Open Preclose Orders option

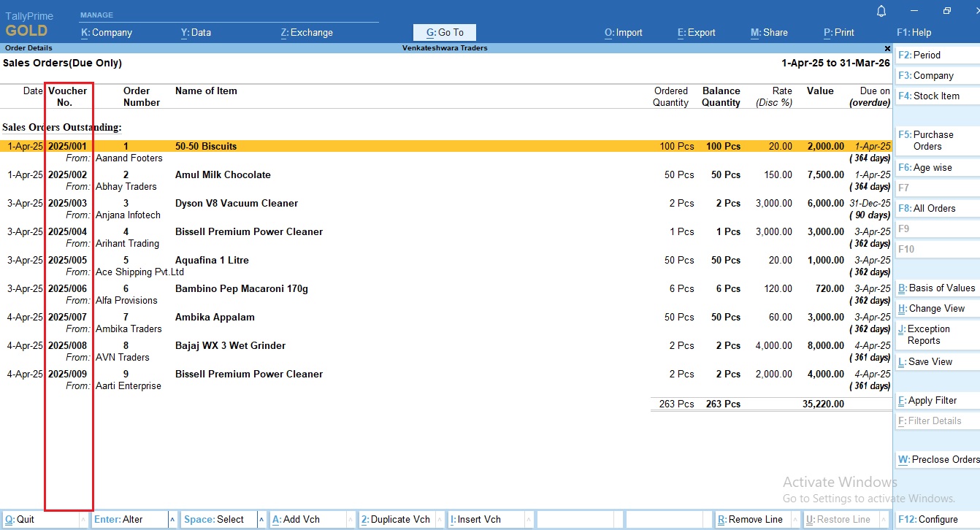click(x=938, y=459)
